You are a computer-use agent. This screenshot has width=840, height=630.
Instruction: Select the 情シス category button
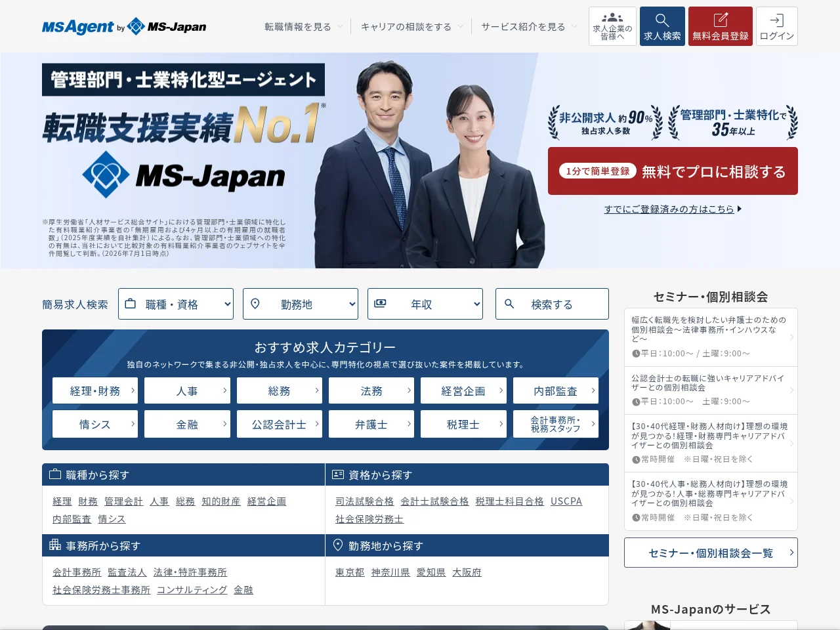[95, 424]
